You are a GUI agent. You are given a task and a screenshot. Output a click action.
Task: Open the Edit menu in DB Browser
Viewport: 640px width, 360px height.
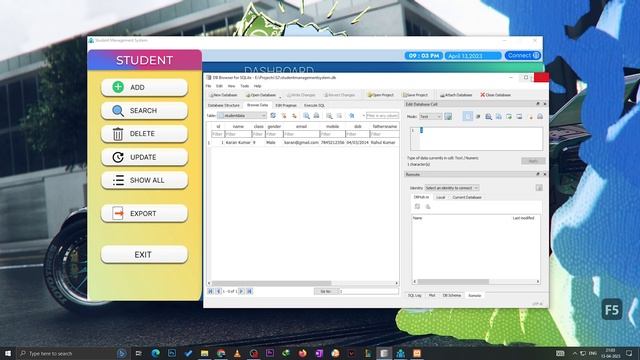pos(219,86)
